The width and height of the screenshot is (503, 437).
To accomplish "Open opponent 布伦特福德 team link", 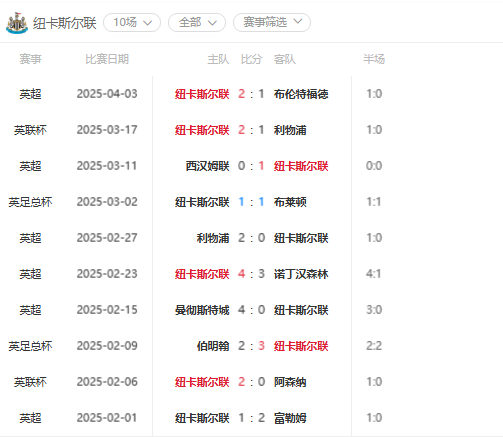I will pos(301,94).
